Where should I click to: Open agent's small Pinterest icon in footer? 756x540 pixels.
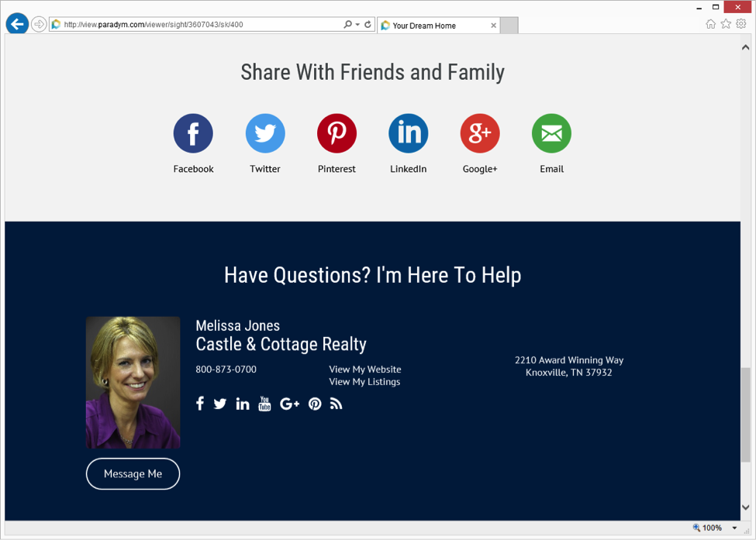point(315,404)
